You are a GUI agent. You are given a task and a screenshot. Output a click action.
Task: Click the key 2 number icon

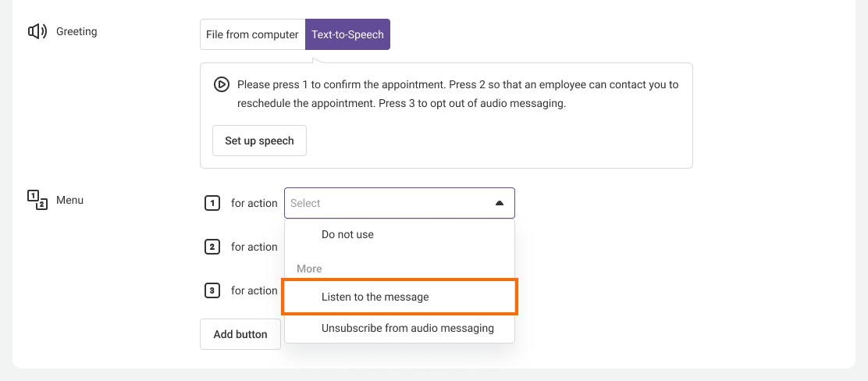click(x=212, y=247)
